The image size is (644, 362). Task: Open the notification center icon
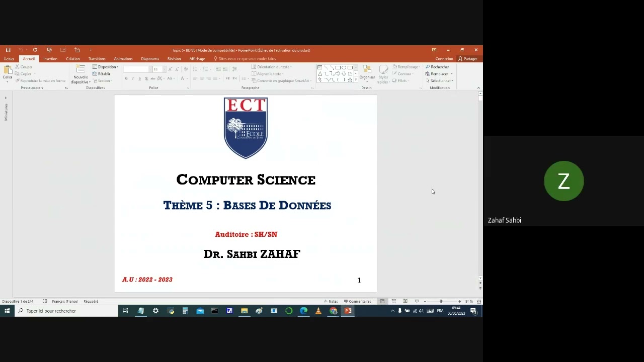click(473, 311)
